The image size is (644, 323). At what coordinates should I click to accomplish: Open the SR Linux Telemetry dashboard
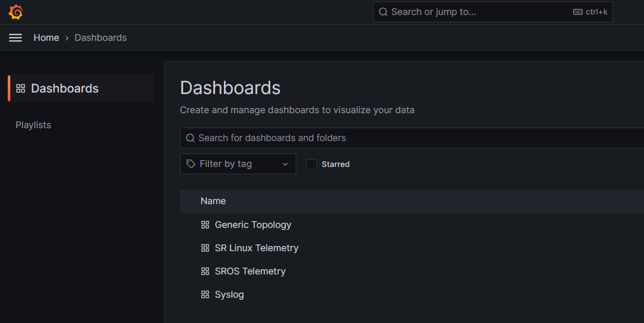256,248
